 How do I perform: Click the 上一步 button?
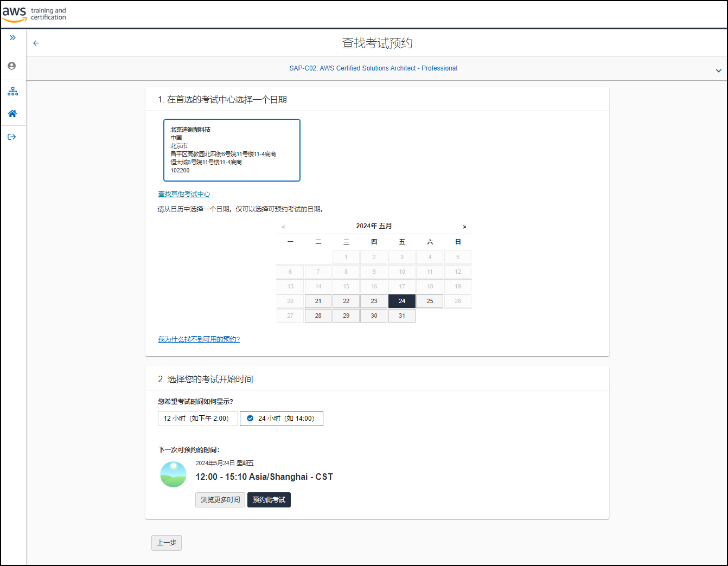(167, 543)
